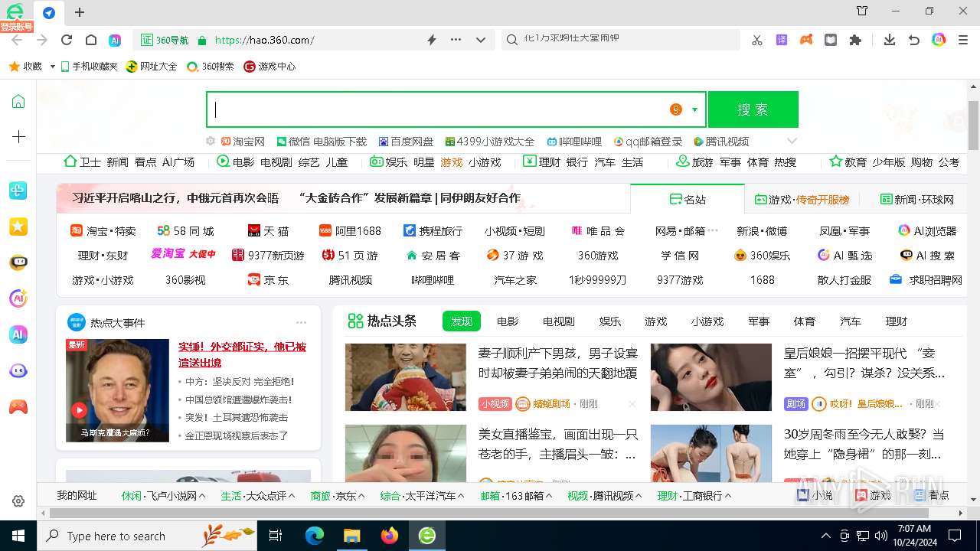Image resolution: width=980 pixels, height=551 pixels.
Task: Expand search engine dropdown arrow
Action: point(694,109)
